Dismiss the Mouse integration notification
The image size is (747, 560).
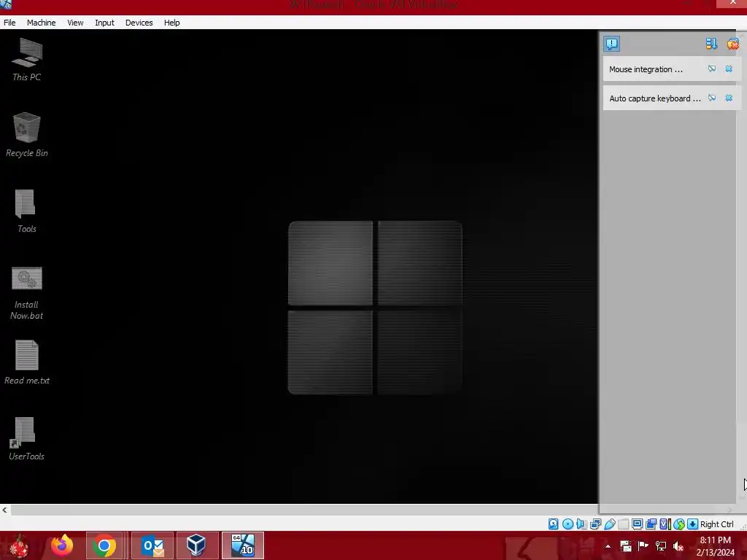coord(729,69)
